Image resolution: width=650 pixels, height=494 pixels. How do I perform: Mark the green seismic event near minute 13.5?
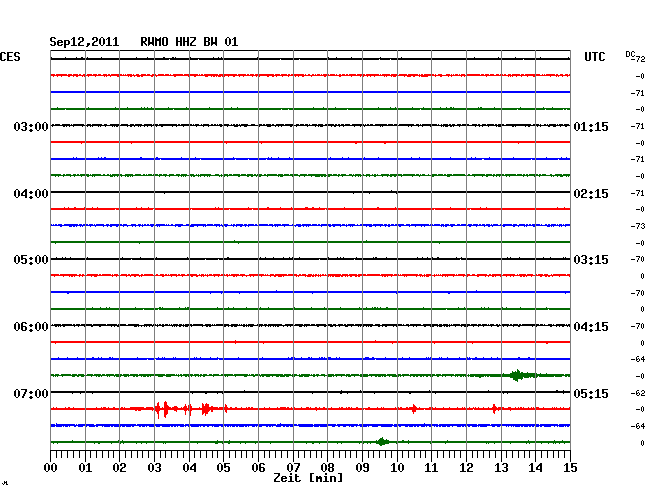518,375
